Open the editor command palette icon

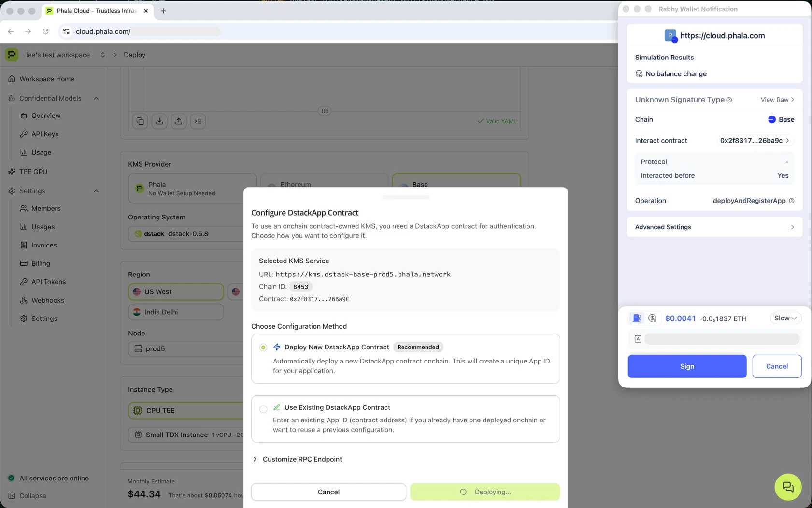coord(198,121)
